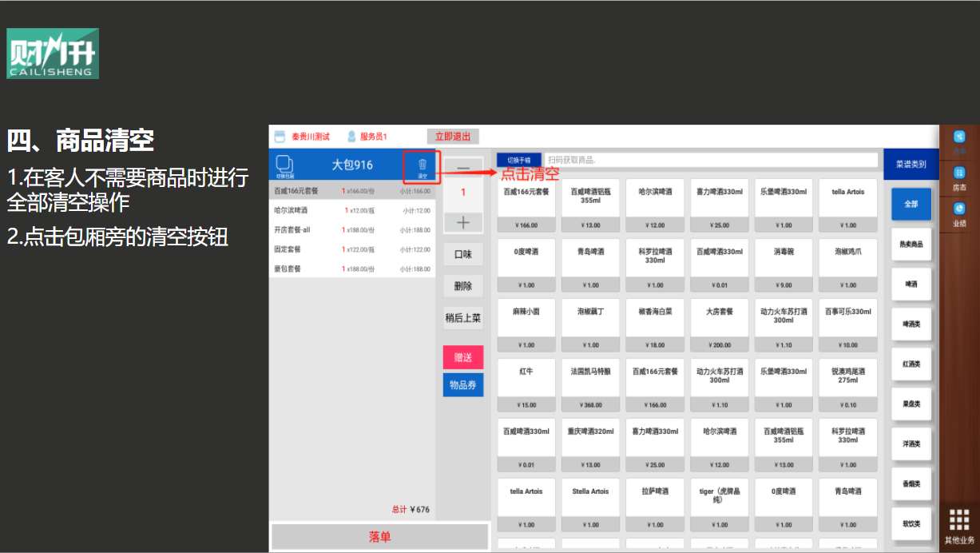This screenshot has width=980, height=553.
Task: Add 大房套餐 ¥200.00 product card
Action: [721, 325]
